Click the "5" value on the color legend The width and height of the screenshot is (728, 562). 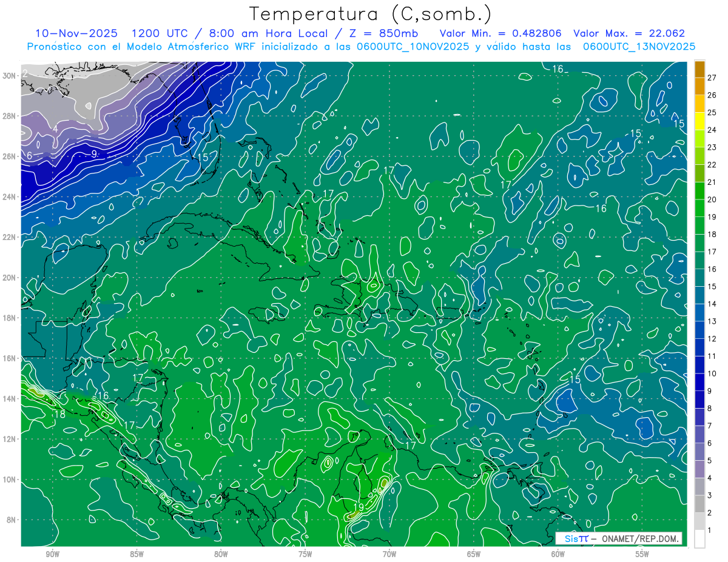point(709,461)
